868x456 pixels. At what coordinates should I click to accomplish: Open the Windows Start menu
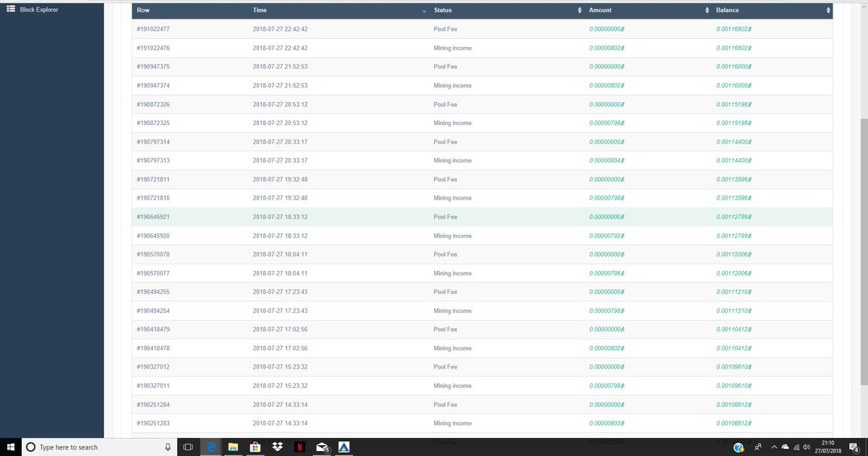[11, 447]
